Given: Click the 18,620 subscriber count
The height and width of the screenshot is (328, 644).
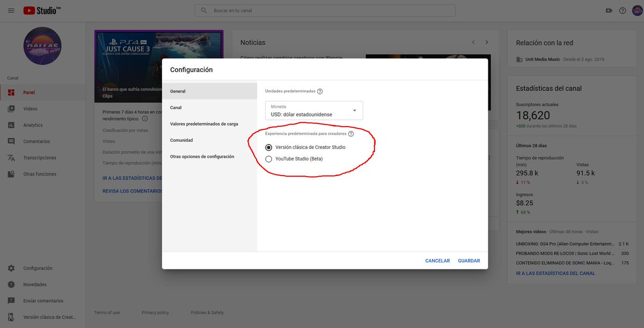Looking at the screenshot, I should click(x=533, y=115).
